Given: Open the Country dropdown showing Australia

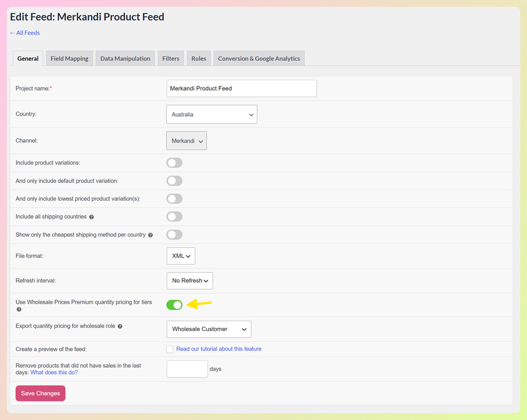Looking at the screenshot, I should point(212,114).
